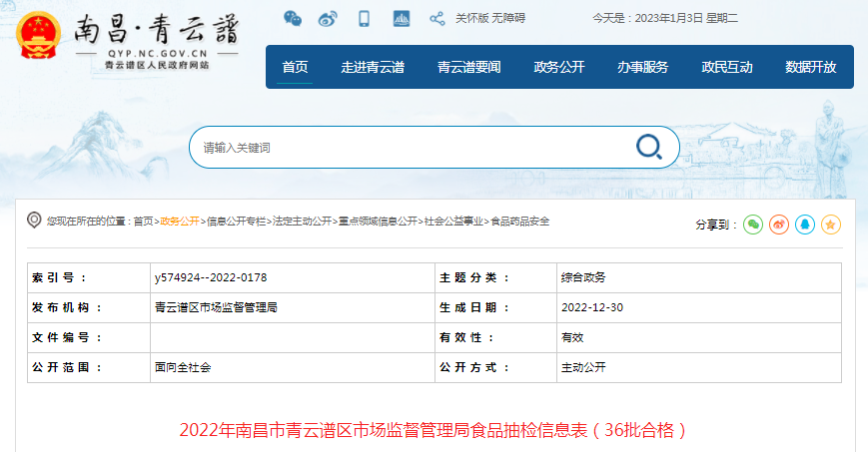Click 法定主动公开 in breadcrumb
The image size is (868, 452).
[x=303, y=222]
